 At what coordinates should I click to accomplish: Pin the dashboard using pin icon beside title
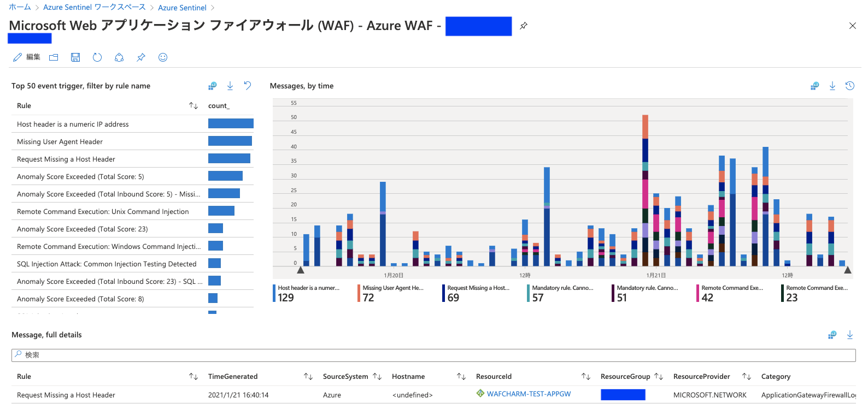point(524,26)
